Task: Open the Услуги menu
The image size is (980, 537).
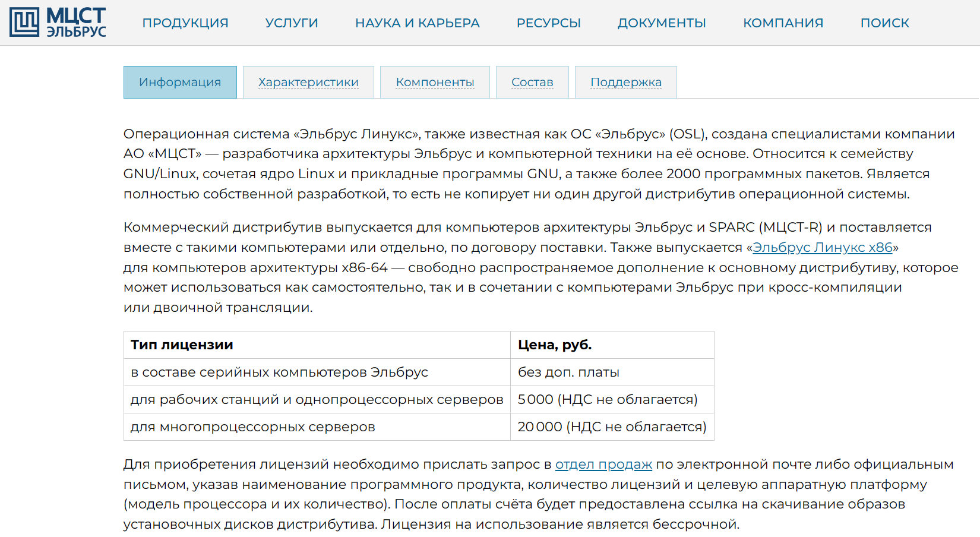Action: tap(292, 23)
